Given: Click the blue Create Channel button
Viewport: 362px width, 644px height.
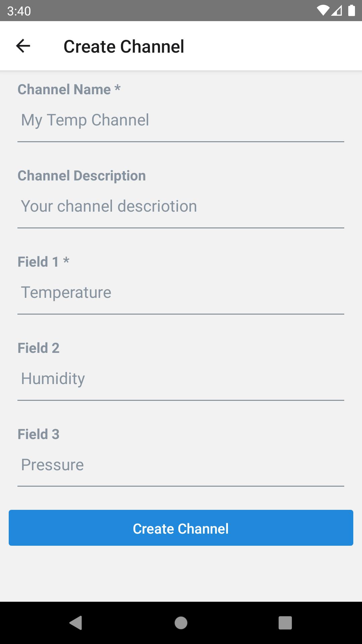Looking at the screenshot, I should [x=181, y=528].
